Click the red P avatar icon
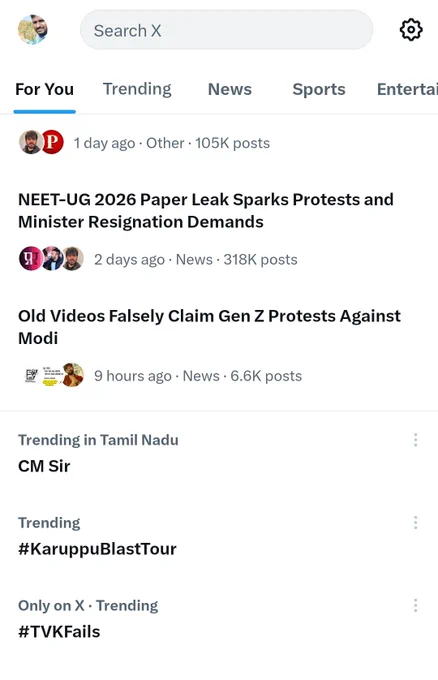 52,142
